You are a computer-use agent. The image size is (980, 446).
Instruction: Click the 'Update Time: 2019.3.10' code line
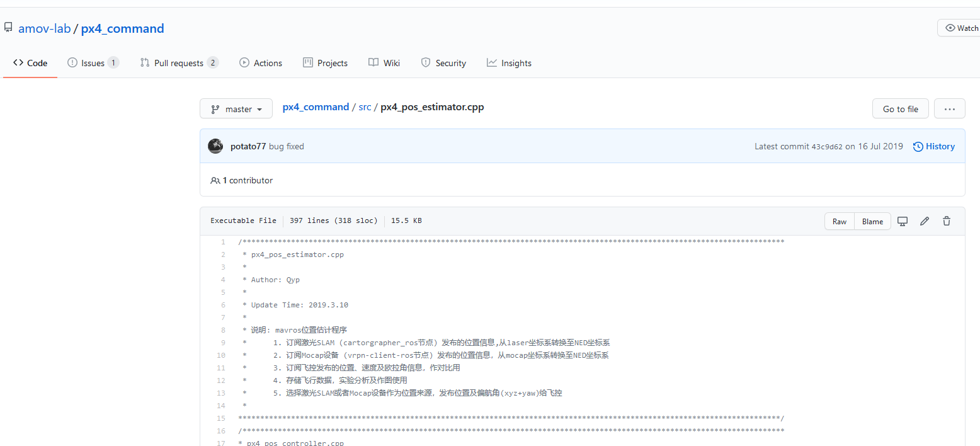point(300,305)
